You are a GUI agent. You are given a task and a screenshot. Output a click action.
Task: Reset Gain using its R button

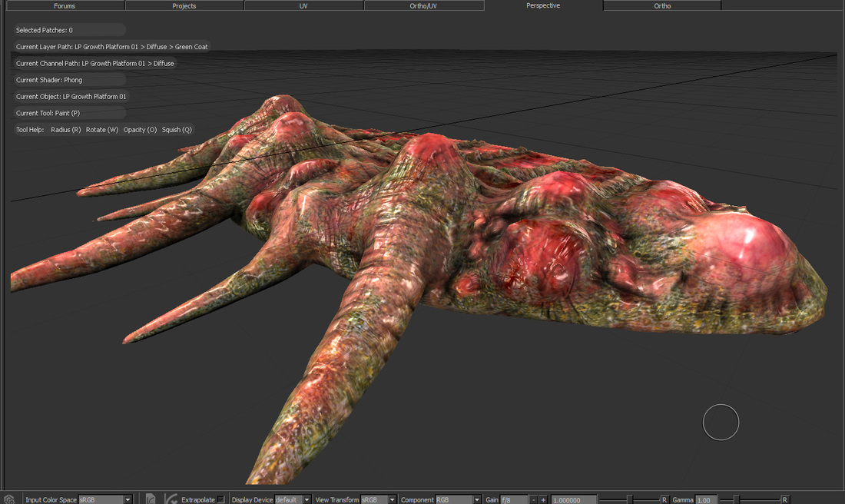pos(664,500)
